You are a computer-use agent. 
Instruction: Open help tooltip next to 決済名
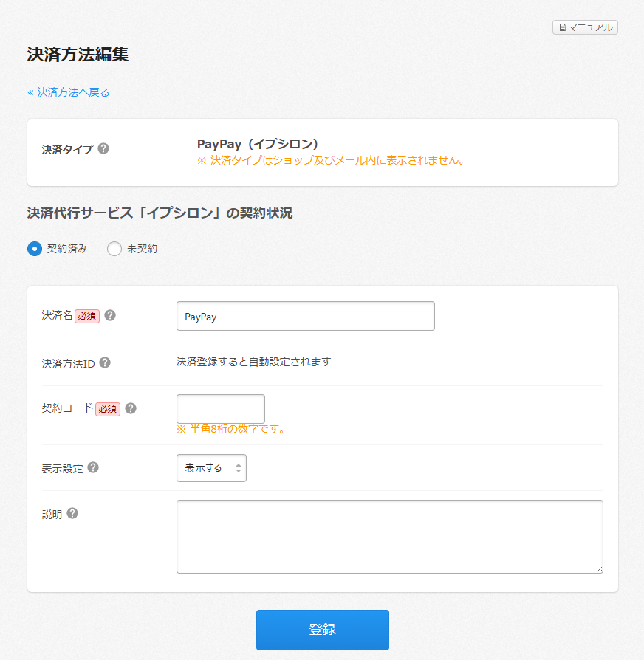(x=110, y=315)
